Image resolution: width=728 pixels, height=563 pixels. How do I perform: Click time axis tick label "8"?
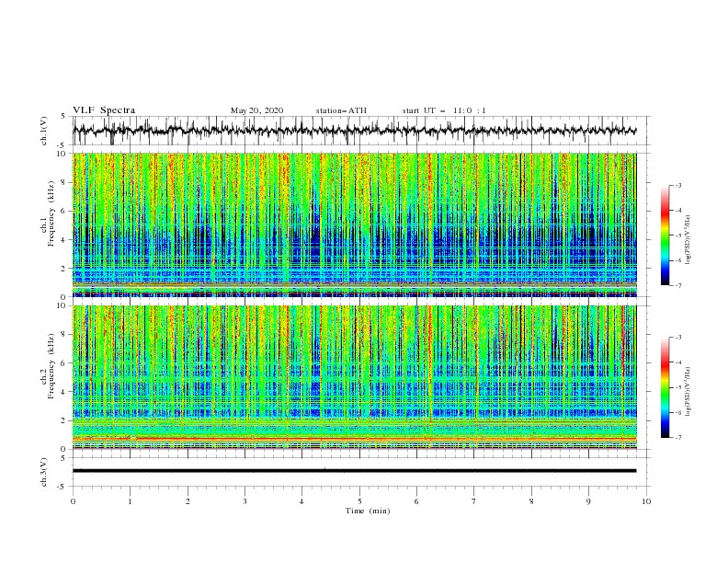(x=531, y=501)
